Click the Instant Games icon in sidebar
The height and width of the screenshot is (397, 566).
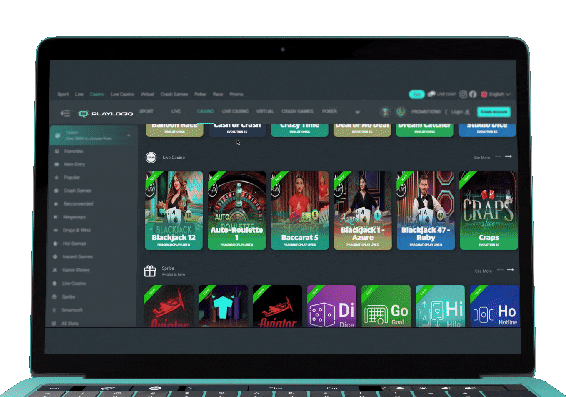pos(55,257)
